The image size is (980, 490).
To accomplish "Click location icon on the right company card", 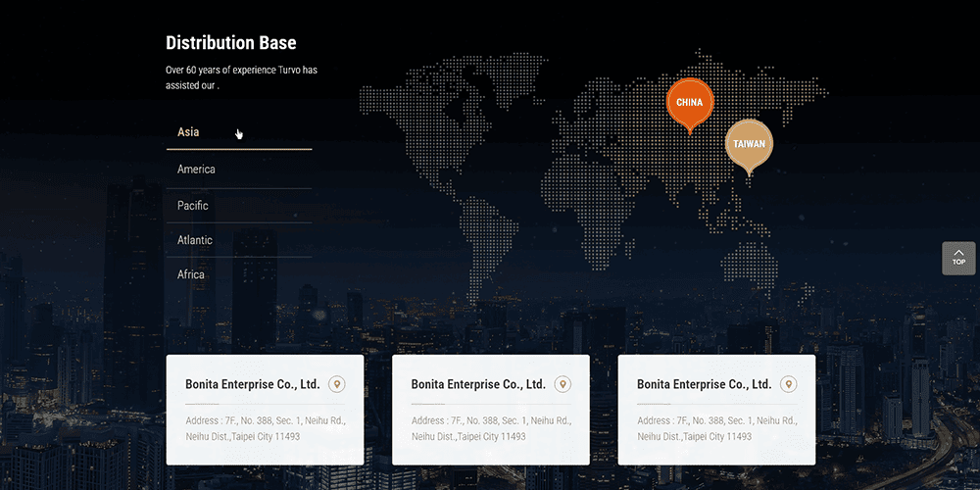I will click(788, 384).
